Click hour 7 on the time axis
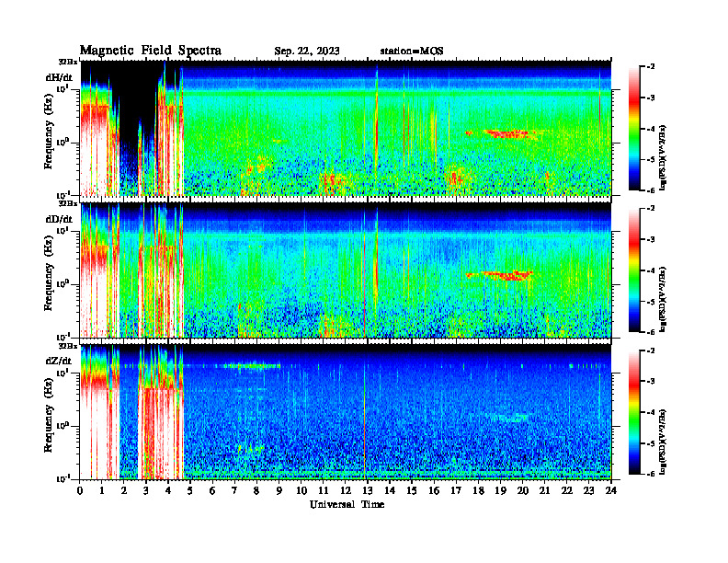This screenshot has width=728, height=563. coord(234,490)
